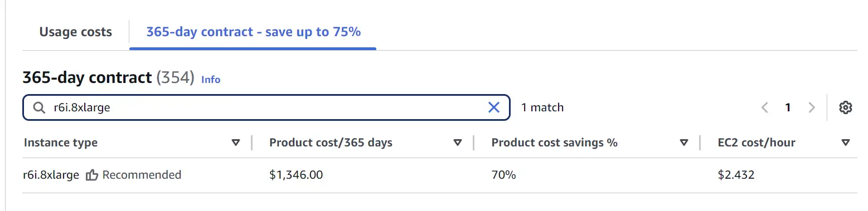The image size is (868, 211).
Task: Click the Product cost savings % header
Action: pyautogui.click(x=554, y=143)
